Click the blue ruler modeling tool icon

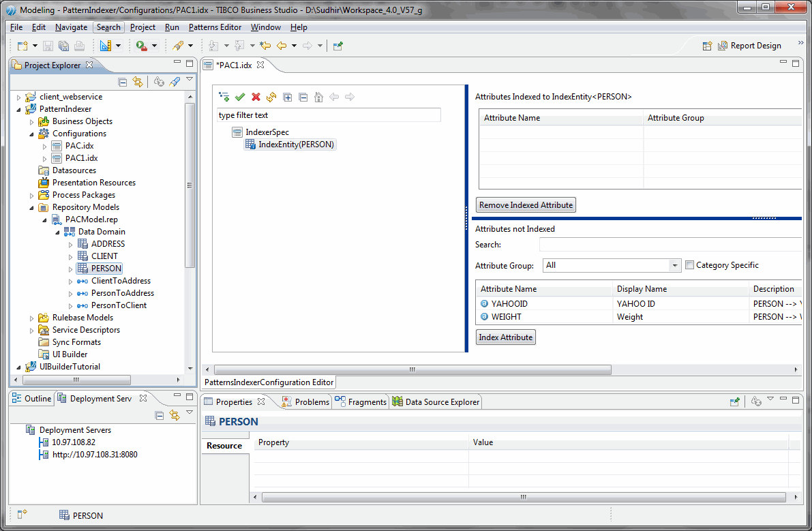(106, 46)
